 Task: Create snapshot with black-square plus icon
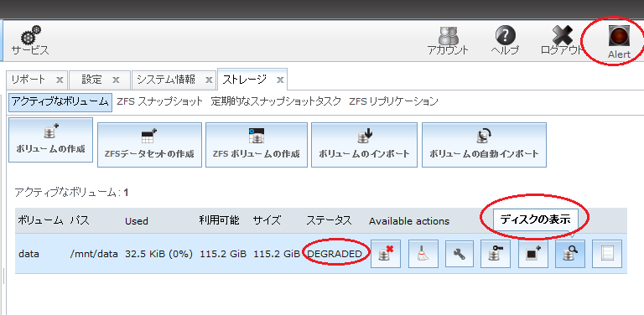pyautogui.click(x=533, y=255)
